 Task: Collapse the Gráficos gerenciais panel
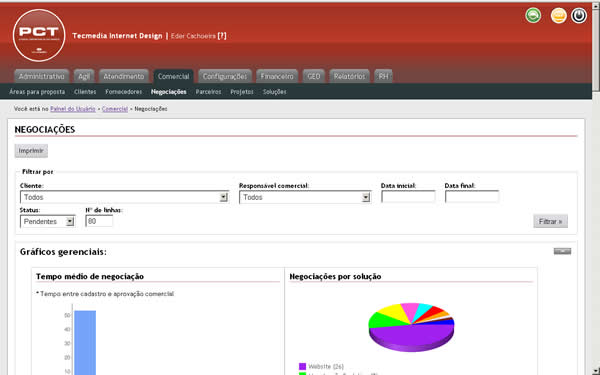point(562,251)
